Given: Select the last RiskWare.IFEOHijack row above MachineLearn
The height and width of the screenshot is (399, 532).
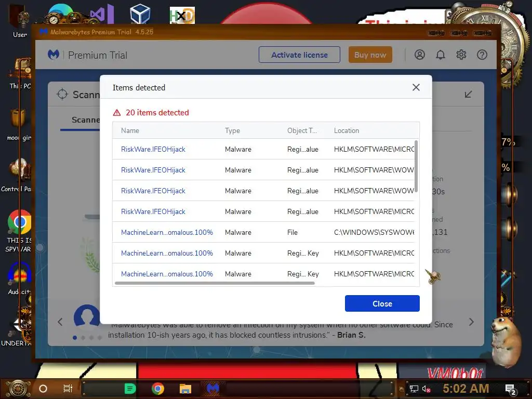Looking at the screenshot, I should click(x=153, y=212).
